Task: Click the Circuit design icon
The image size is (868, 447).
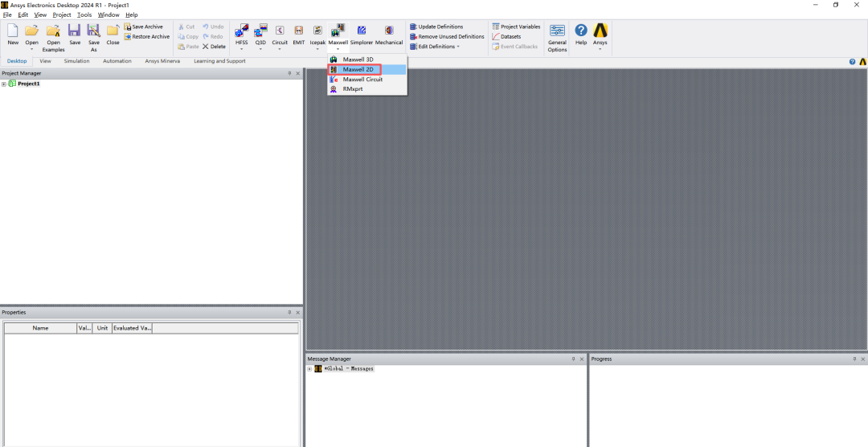Action: pos(280,31)
